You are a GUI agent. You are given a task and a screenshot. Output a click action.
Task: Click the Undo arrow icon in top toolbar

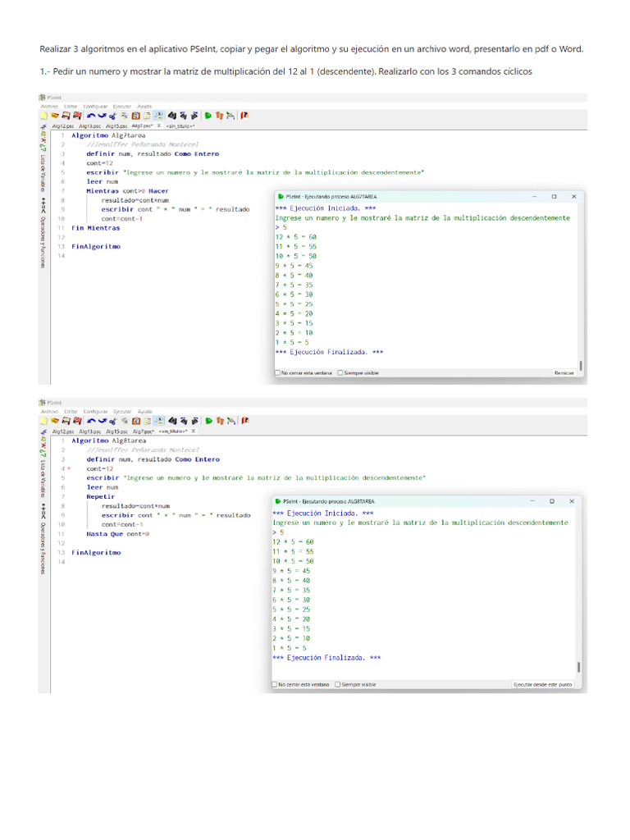coord(89,116)
